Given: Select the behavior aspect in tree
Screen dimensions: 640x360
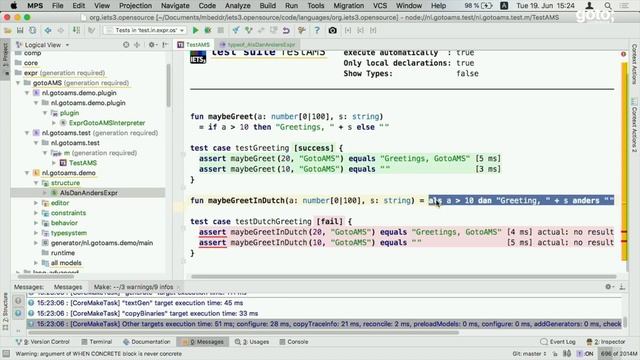Looking at the screenshot, I should (x=64, y=223).
